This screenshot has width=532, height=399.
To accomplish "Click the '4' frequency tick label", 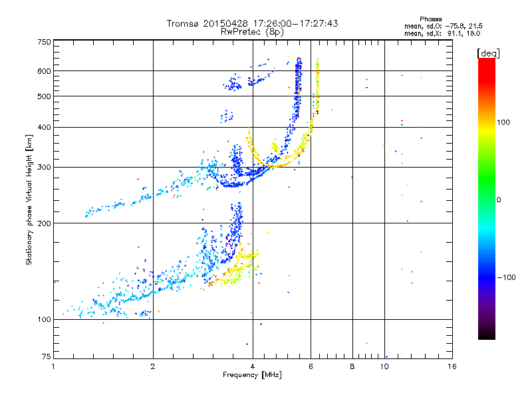I will [x=253, y=366].
